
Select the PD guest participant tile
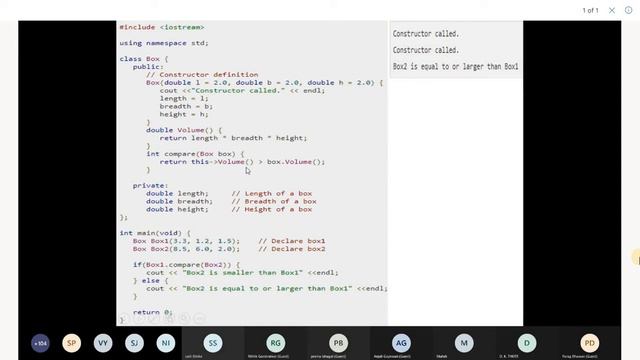pos(590,343)
